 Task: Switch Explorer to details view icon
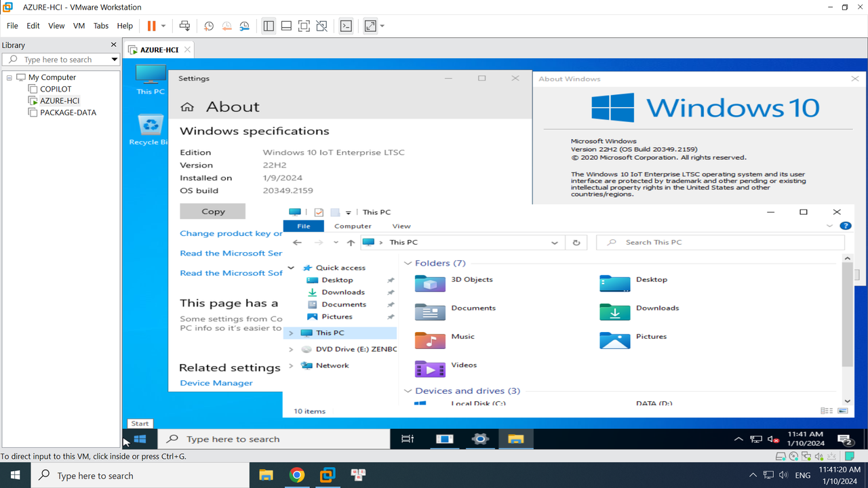tap(826, 411)
